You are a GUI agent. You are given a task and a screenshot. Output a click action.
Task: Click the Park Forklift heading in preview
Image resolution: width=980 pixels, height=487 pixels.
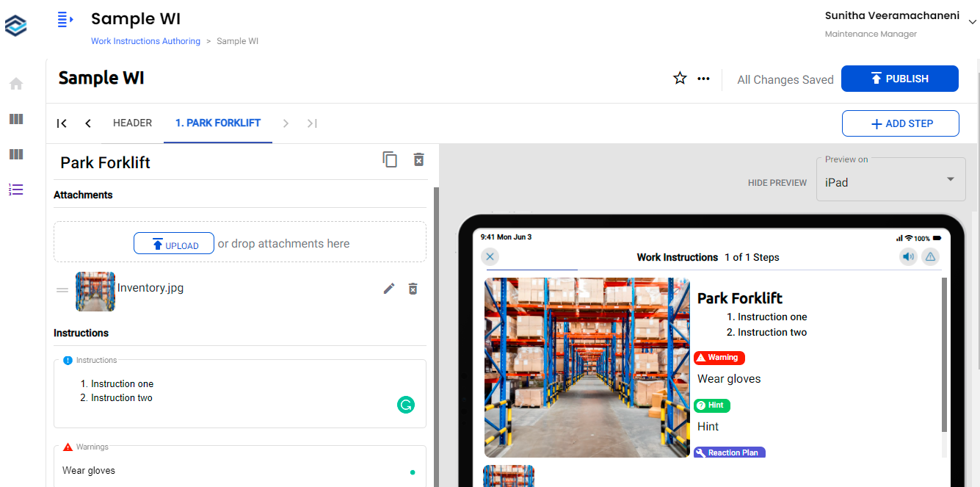[740, 298]
